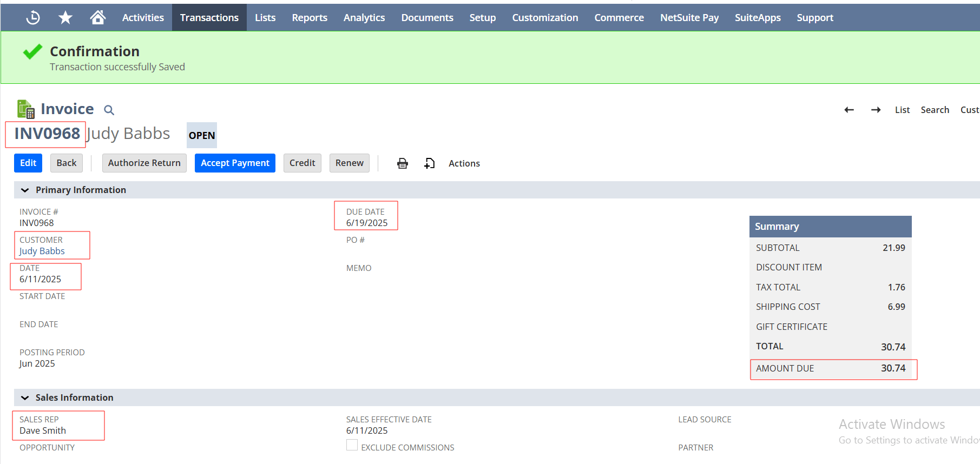
Task: Open the Recent Records clock icon
Action: click(33, 18)
